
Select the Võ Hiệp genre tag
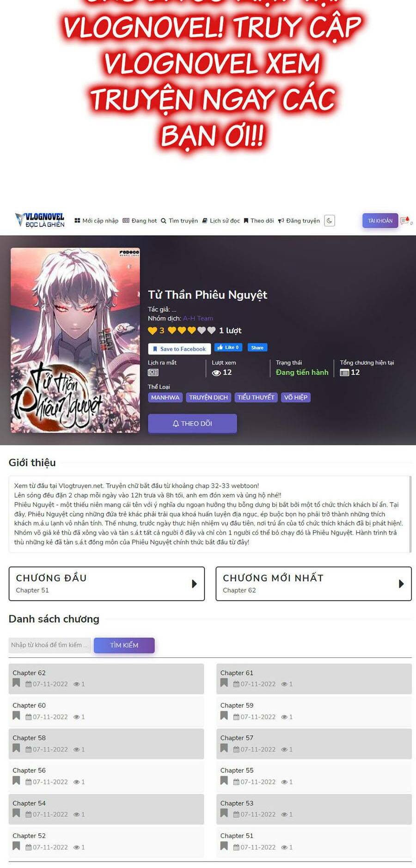[x=295, y=397]
